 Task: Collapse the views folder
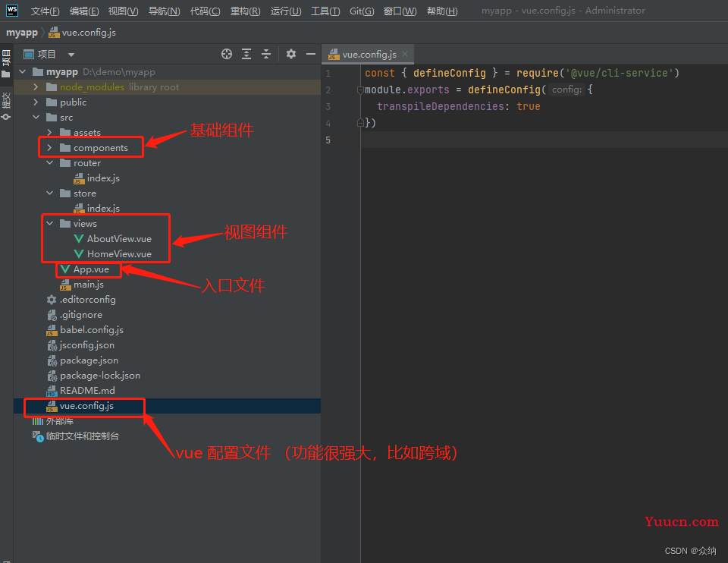[x=50, y=223]
